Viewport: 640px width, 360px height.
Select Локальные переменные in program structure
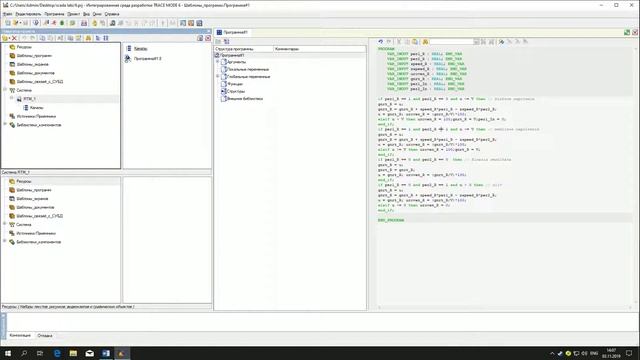point(248,69)
